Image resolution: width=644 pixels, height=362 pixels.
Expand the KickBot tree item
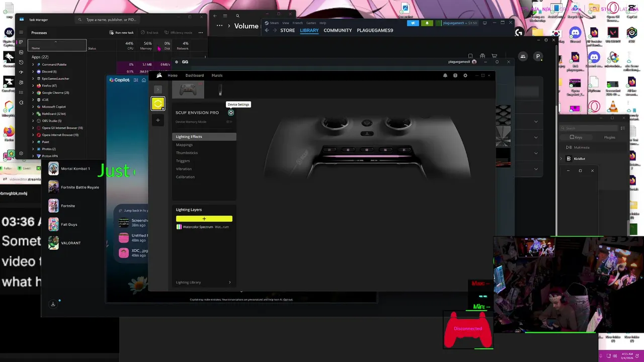(x=561, y=159)
